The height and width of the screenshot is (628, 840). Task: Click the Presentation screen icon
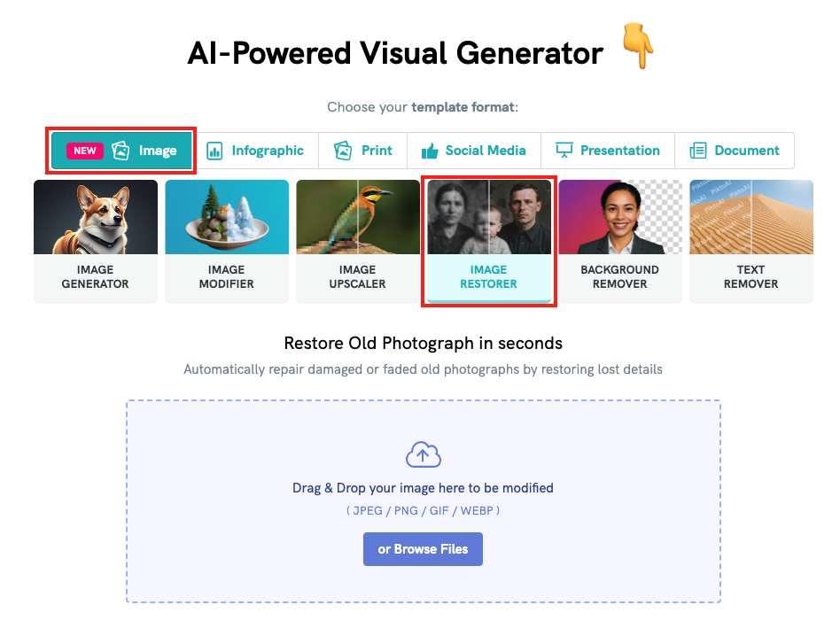click(x=564, y=151)
